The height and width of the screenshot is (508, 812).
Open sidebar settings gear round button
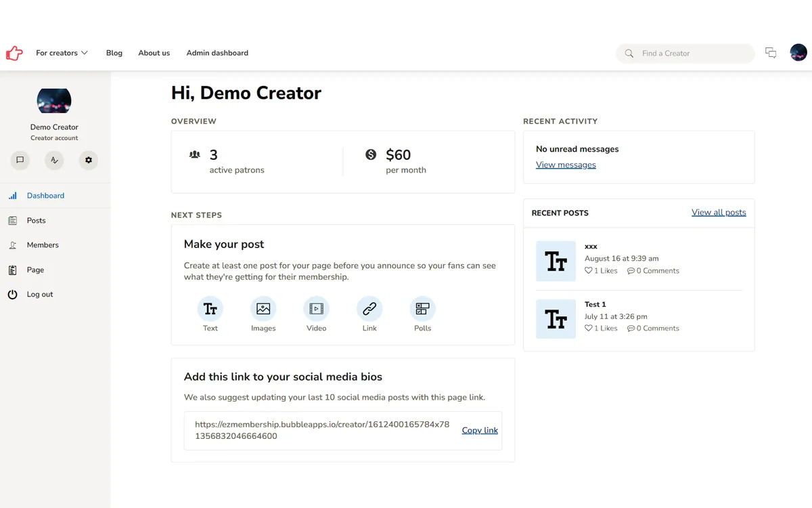[x=89, y=161]
